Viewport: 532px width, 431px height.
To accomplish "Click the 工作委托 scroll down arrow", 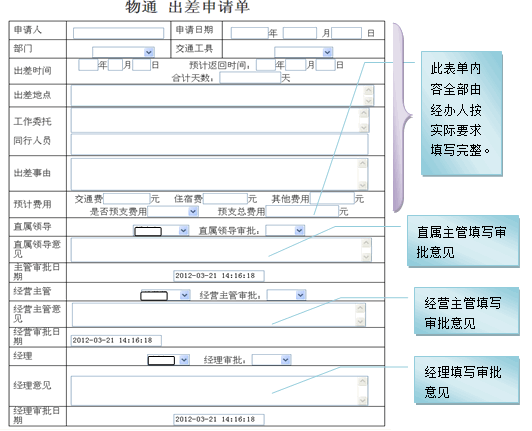I will click(364, 128).
